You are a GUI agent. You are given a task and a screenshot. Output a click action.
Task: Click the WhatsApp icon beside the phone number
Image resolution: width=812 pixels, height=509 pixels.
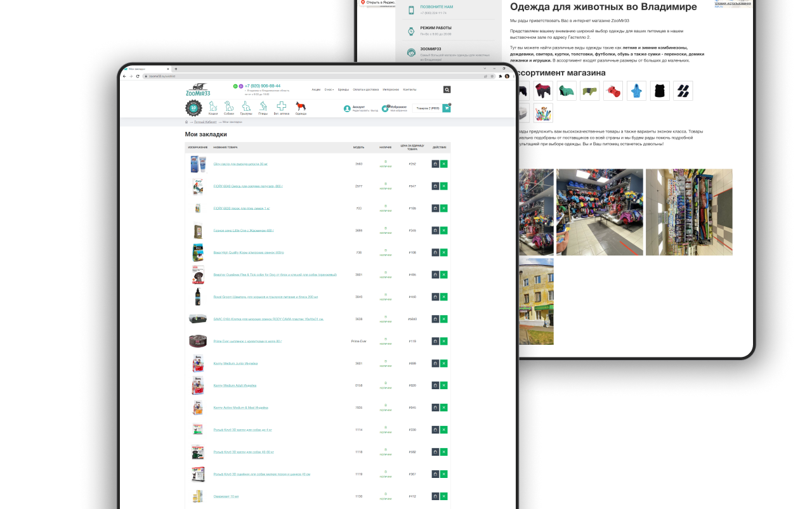(x=235, y=86)
